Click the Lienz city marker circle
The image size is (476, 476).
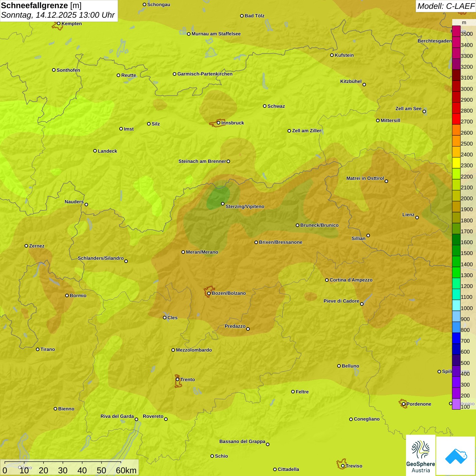(x=417, y=218)
